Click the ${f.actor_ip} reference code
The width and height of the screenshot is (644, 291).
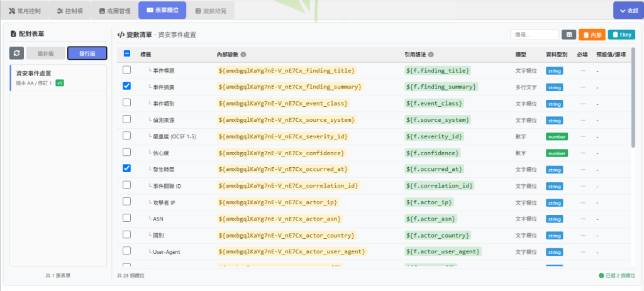click(429, 202)
